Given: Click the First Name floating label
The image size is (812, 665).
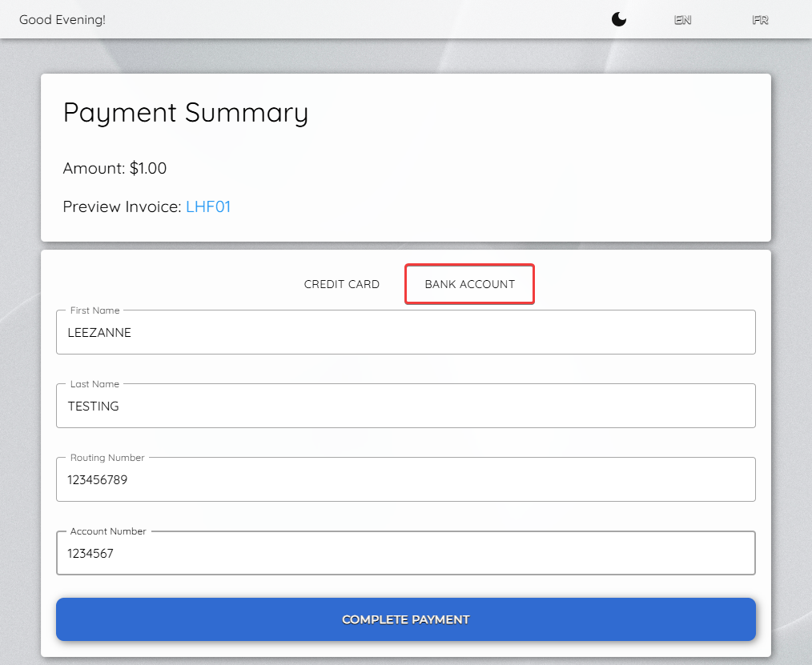Looking at the screenshot, I should (x=94, y=310).
